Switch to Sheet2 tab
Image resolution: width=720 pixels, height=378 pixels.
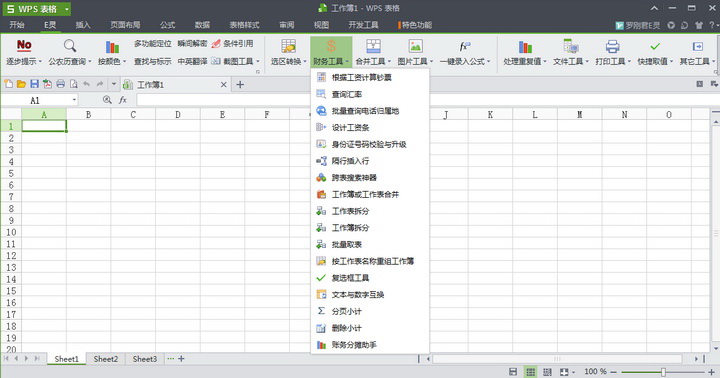point(106,359)
